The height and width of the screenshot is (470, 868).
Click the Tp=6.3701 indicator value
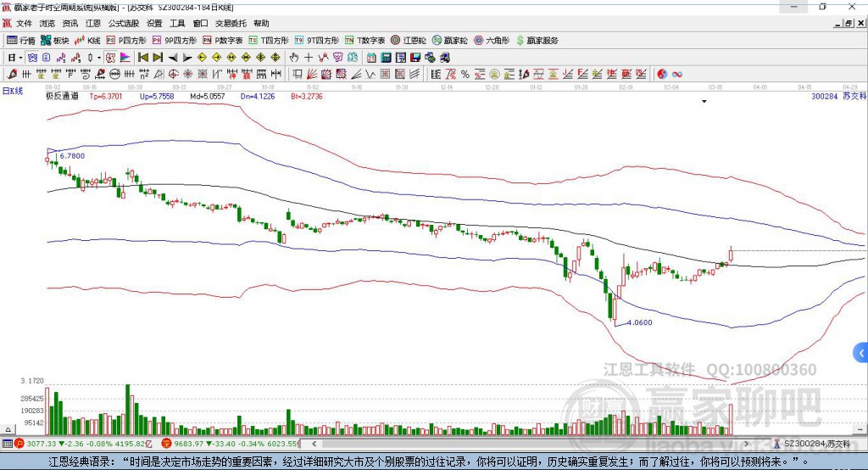point(106,96)
